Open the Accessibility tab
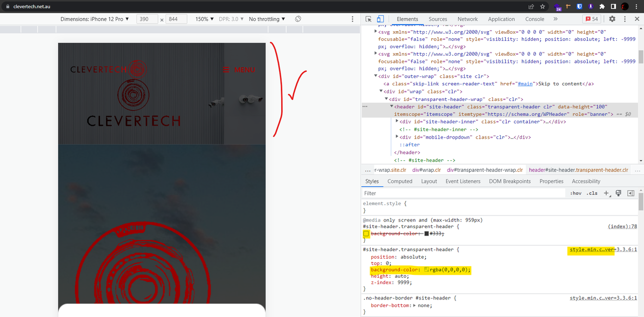The image size is (644, 317). pyautogui.click(x=586, y=181)
